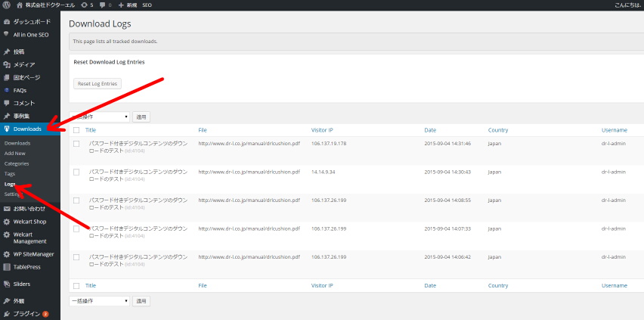Screen dimensions: 644x320
Task: Sort by File column header
Action: [203, 130]
